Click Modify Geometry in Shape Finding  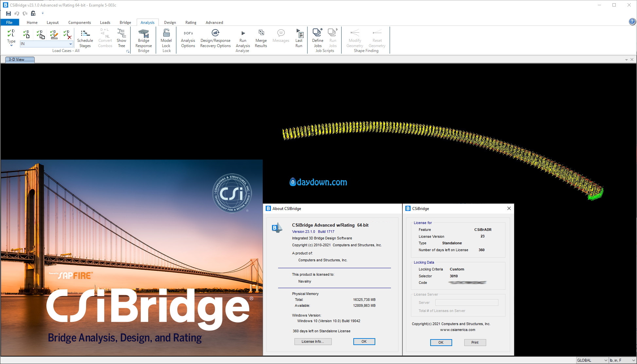tap(355, 38)
